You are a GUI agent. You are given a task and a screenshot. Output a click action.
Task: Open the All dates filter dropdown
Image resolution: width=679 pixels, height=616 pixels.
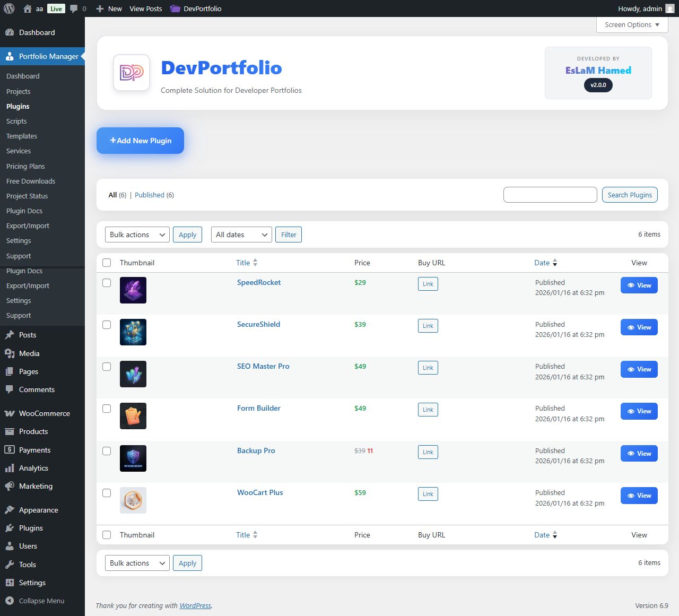[241, 235]
